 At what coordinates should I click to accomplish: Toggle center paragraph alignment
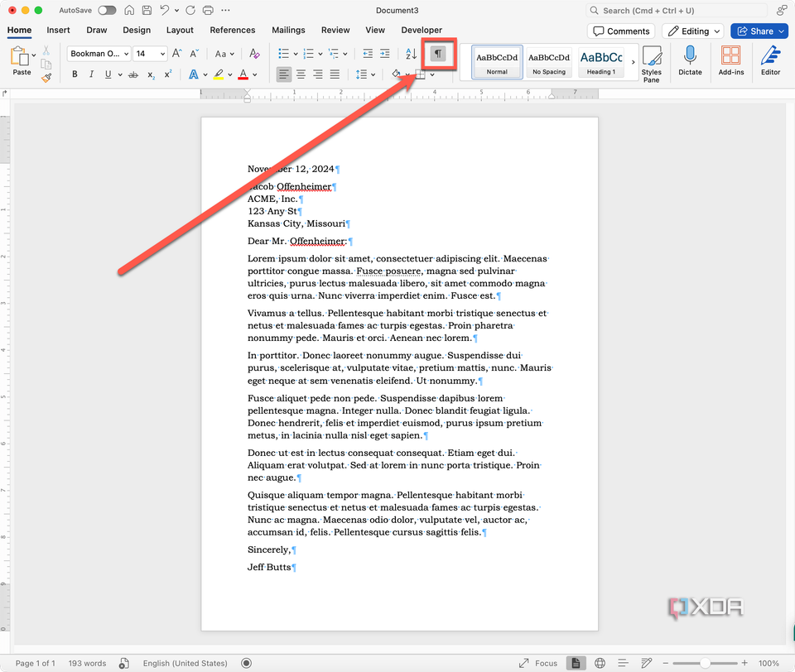(x=300, y=74)
